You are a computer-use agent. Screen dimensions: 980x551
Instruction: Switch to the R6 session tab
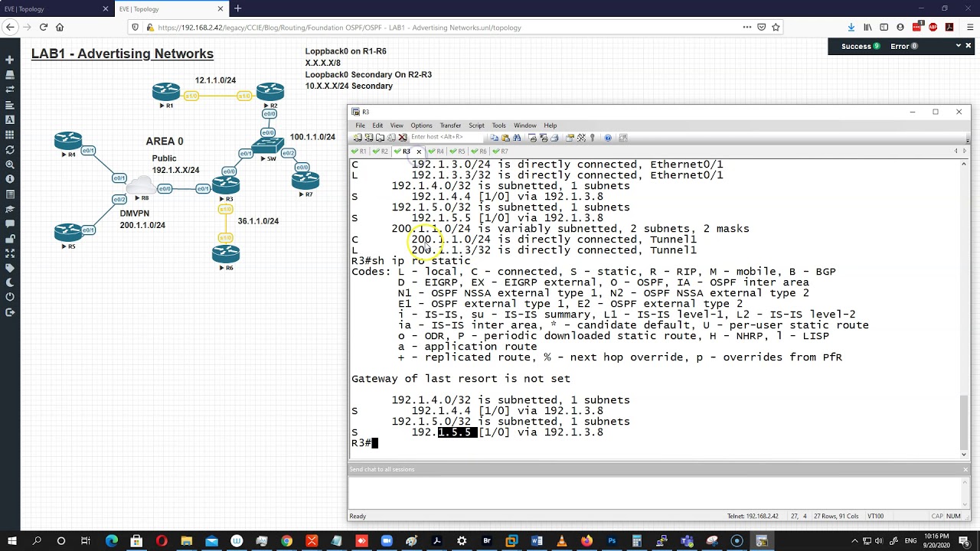click(479, 152)
